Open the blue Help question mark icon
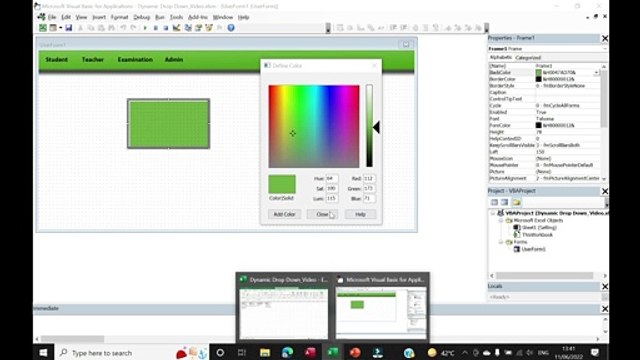Viewport: 640px width, 360px height. [x=231, y=28]
